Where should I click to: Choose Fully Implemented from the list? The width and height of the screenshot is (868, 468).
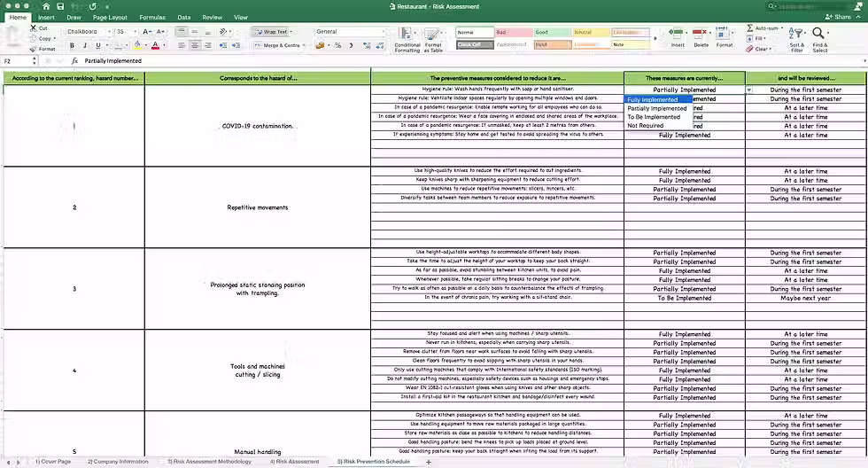pos(658,99)
